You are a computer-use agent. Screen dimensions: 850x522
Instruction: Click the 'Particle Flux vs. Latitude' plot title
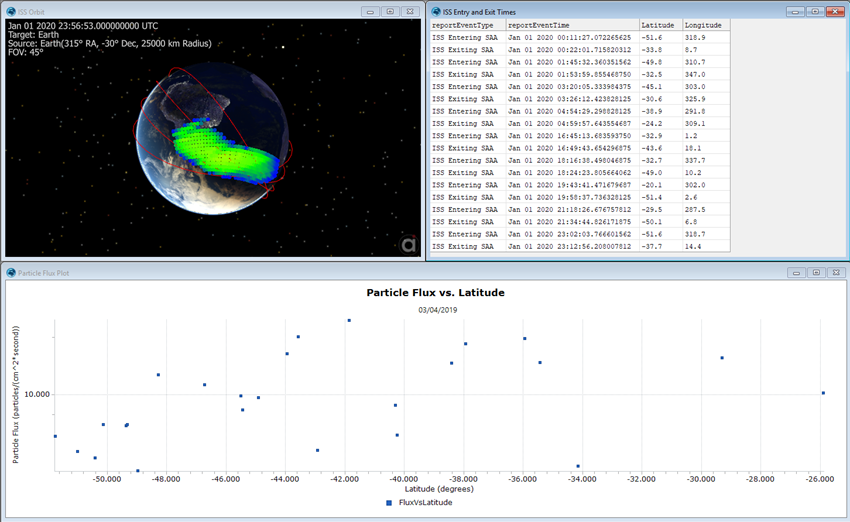pyautogui.click(x=435, y=293)
